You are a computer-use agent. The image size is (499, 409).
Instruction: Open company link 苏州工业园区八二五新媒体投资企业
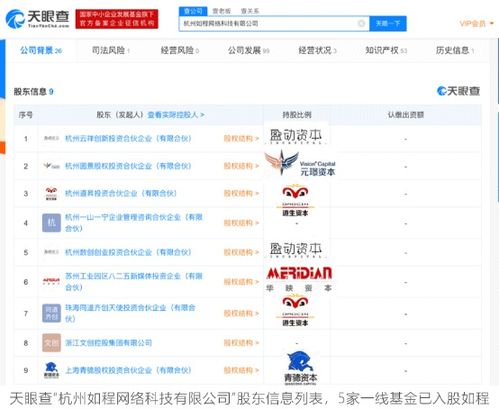(134, 281)
